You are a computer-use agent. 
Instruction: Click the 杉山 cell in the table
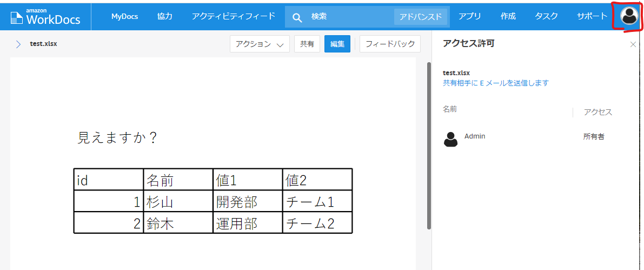tap(178, 201)
